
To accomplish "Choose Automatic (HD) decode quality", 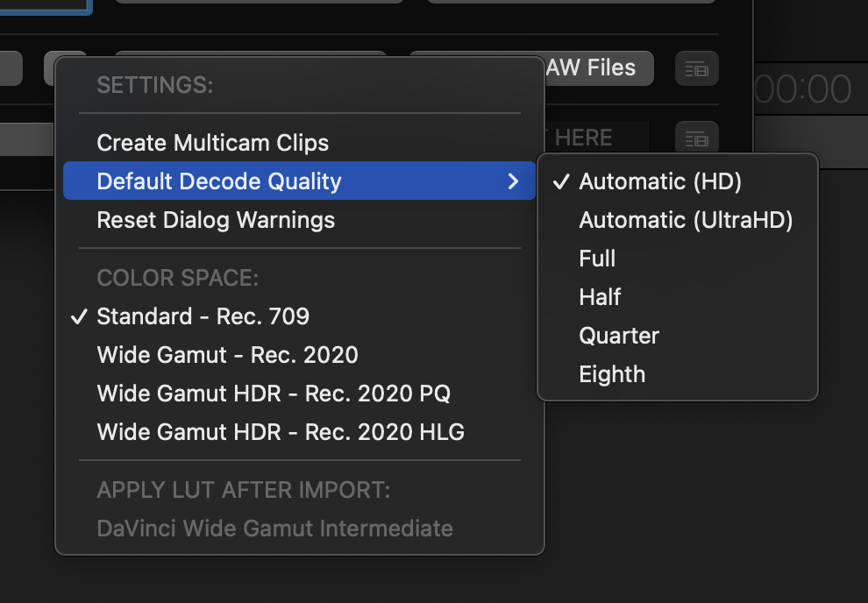I will click(660, 181).
